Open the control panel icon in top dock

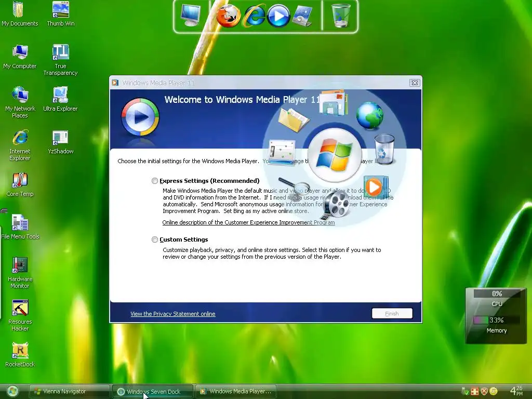(302, 16)
